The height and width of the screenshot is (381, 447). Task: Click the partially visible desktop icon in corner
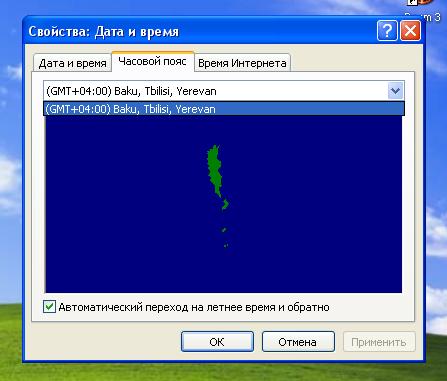click(x=421, y=3)
